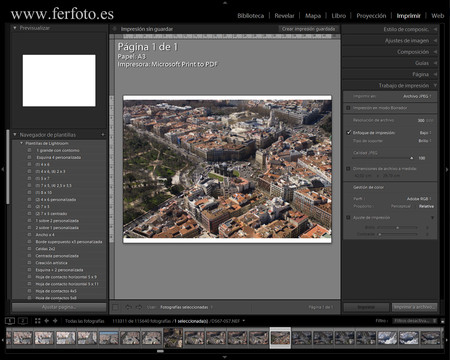Open the Filtros desactivados filter dropdown
The image size is (450, 360).
[414, 321]
